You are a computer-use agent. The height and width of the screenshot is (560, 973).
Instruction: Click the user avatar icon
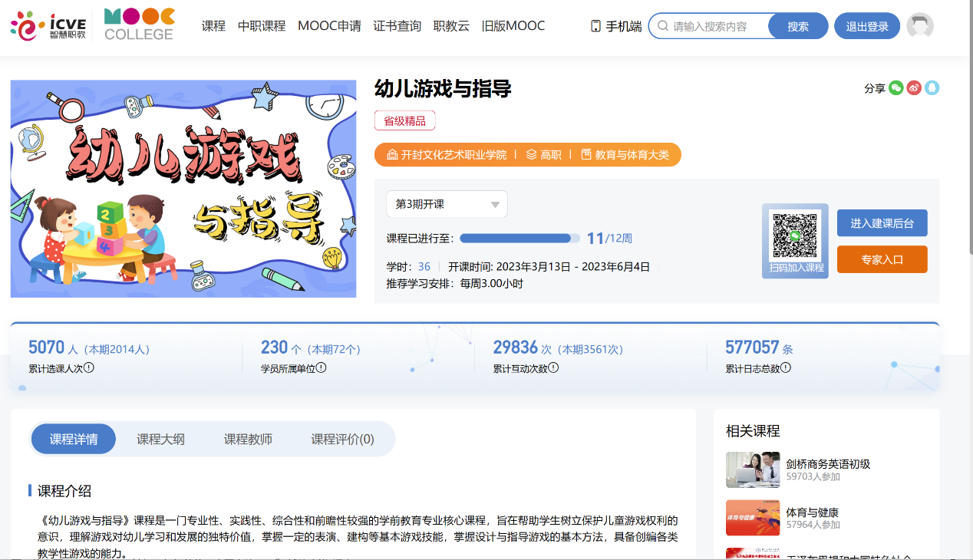pos(919,26)
